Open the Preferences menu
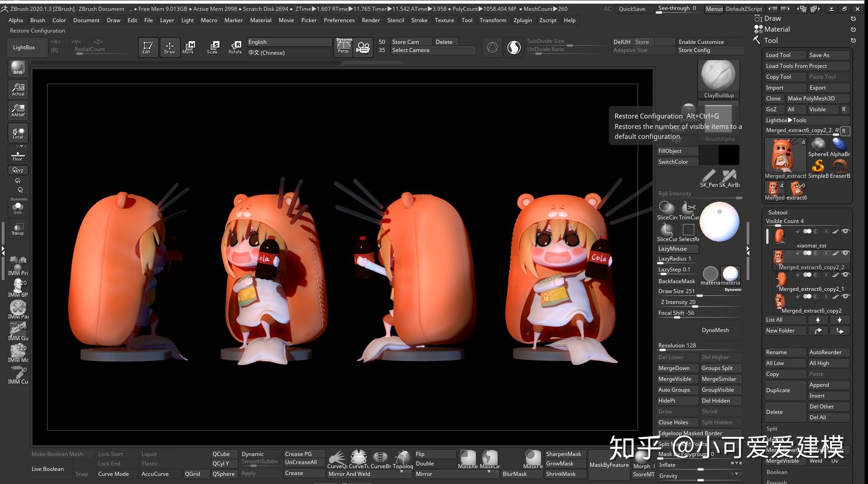Image resolution: width=868 pixels, height=484 pixels. [339, 20]
